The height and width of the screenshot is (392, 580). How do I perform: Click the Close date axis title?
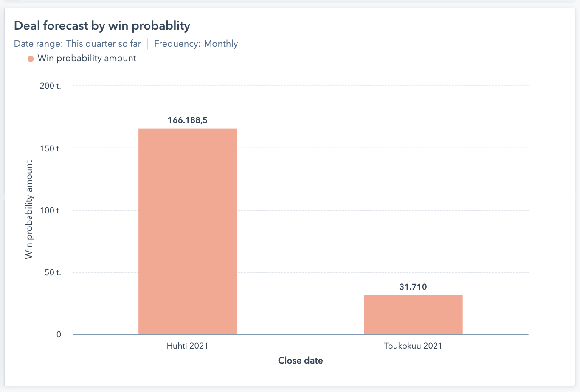[x=301, y=361]
